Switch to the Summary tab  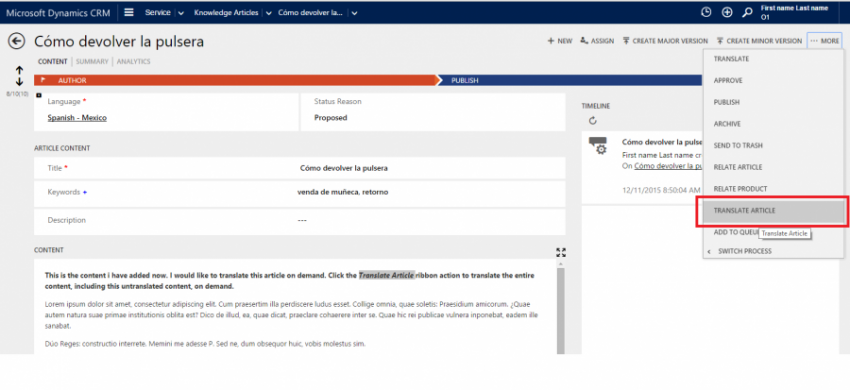92,62
